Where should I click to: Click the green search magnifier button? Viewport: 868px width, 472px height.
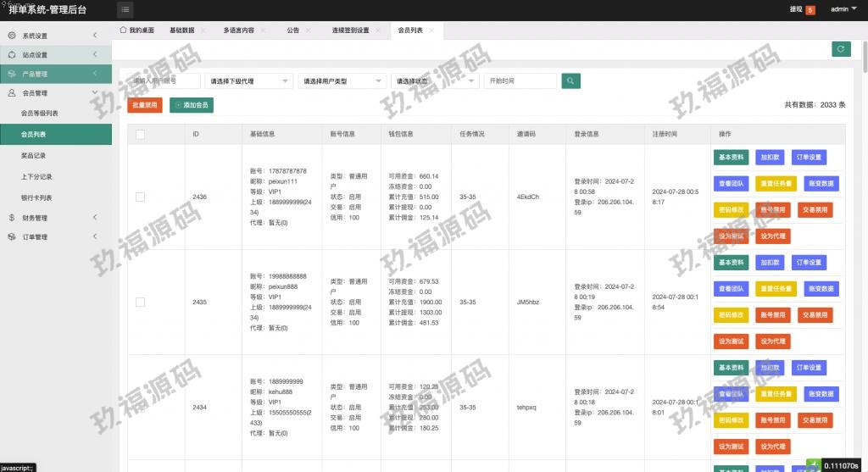[571, 81]
